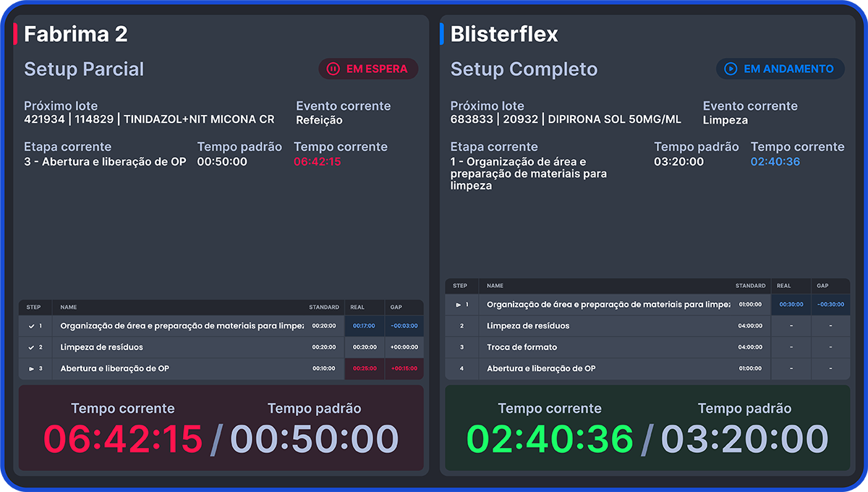Screen dimensions: 868x492
Task: Select Limpeza de resíduos row in Blisterflex table
Action: pyautogui.click(x=528, y=326)
